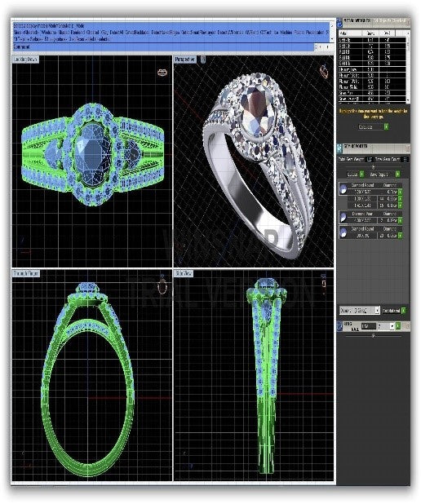
Task: Toggle the green button beside Set Material
Action: pos(403,311)
